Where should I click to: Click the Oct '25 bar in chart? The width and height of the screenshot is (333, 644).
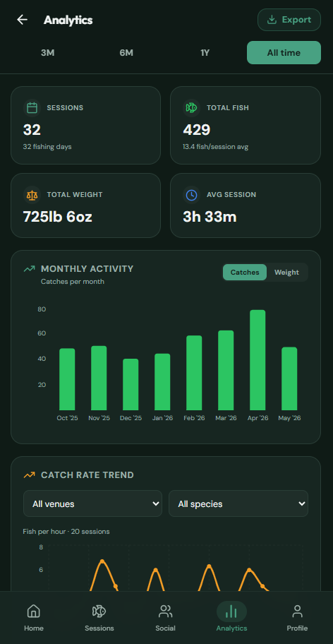click(x=67, y=379)
